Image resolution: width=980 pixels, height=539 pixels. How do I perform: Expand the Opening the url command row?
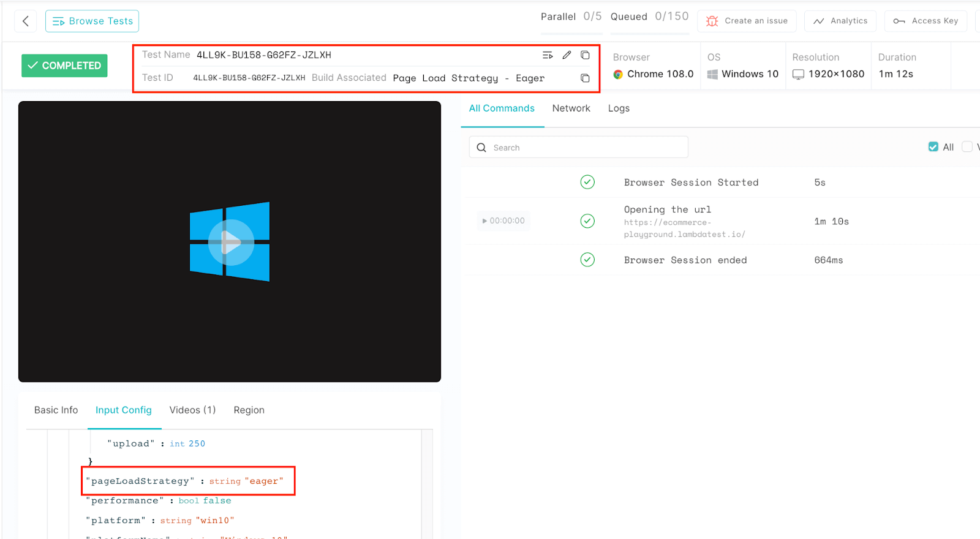pos(684,221)
